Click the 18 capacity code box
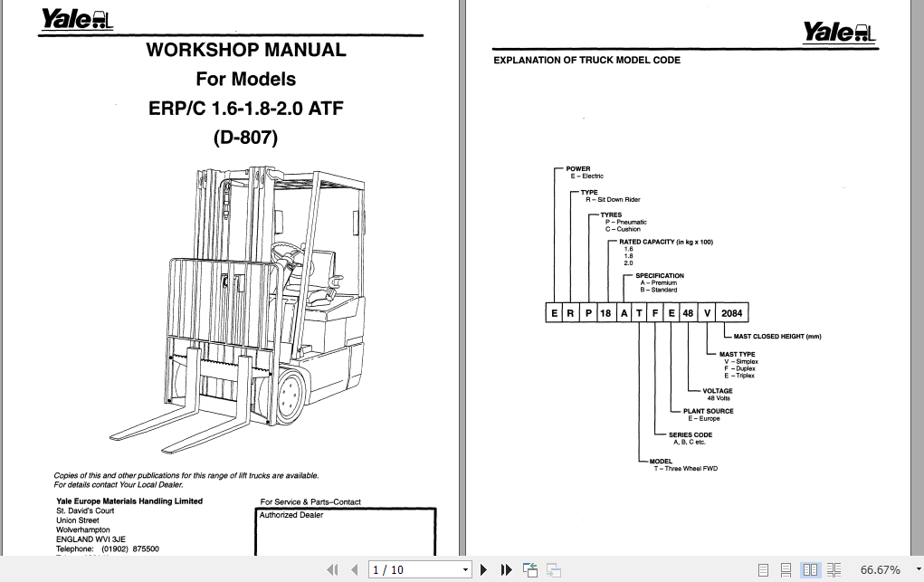Viewport: 924px width, 582px height. 605,313
